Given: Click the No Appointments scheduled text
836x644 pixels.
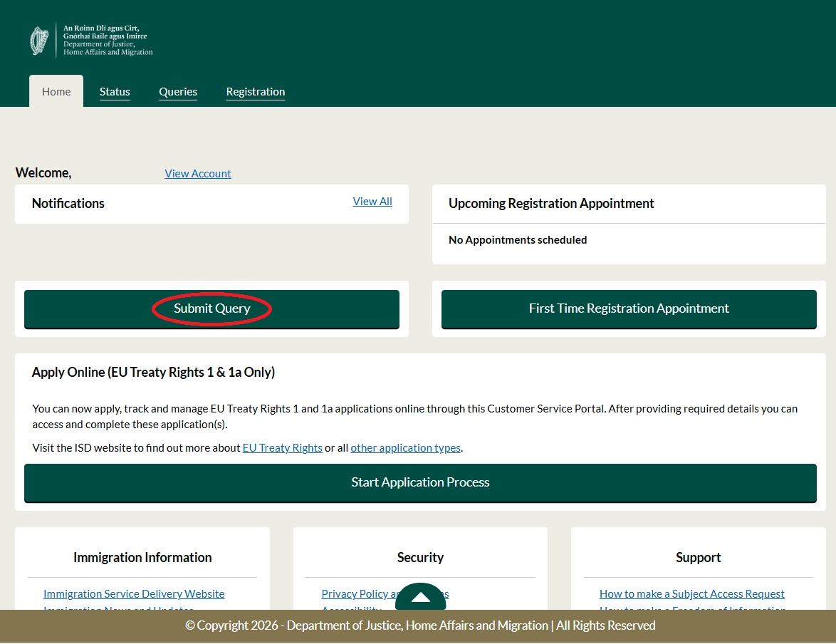Looking at the screenshot, I should tap(517, 240).
